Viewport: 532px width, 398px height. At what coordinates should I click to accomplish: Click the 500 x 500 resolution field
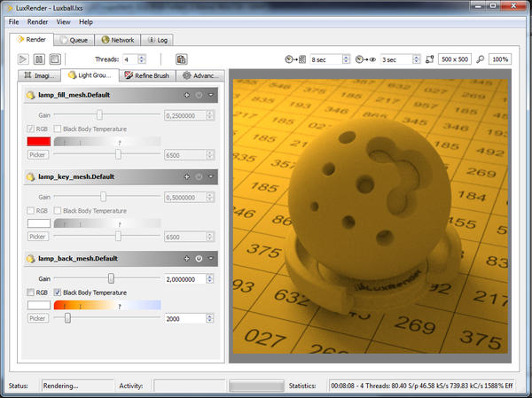point(455,59)
